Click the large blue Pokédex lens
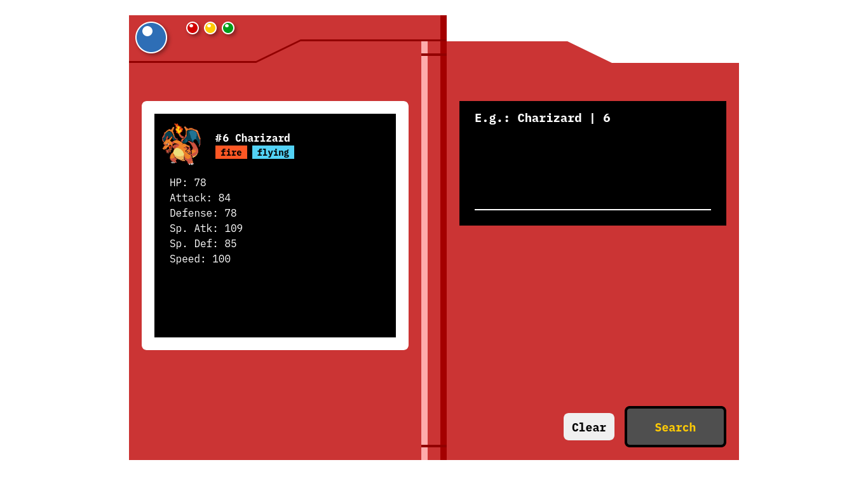 tap(151, 37)
